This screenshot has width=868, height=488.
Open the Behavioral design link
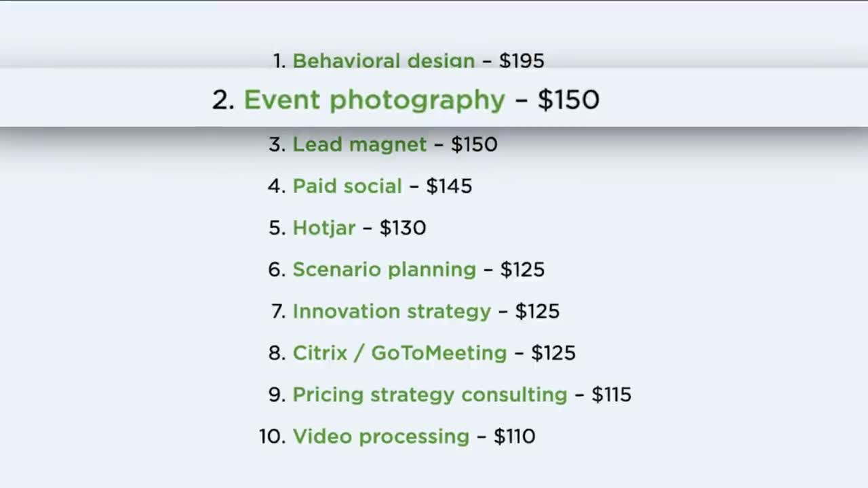pos(383,61)
